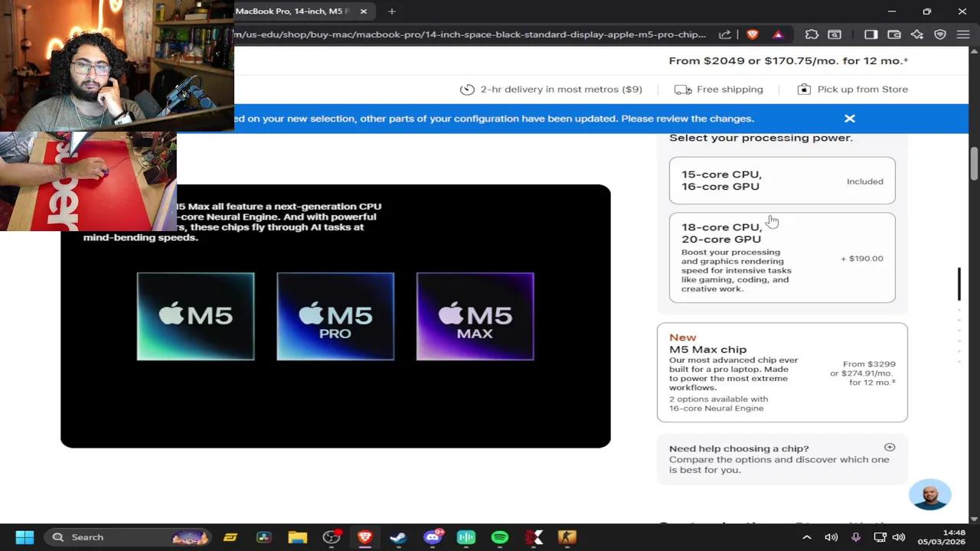980x551 pixels.
Task: Select the 15-core CPU, 16-core GPU option
Action: [x=782, y=181]
